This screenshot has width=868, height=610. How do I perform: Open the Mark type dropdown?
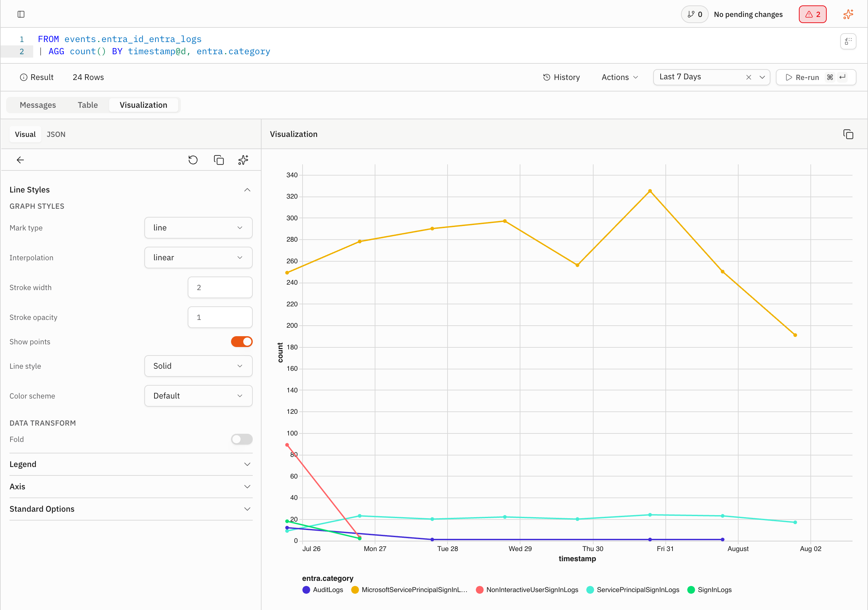point(198,228)
